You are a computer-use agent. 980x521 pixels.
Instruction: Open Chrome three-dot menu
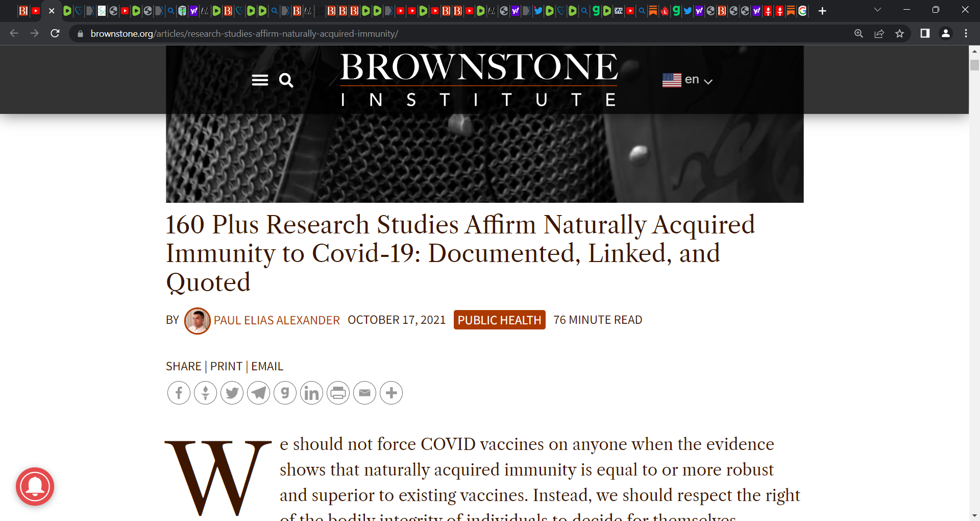(966, 33)
